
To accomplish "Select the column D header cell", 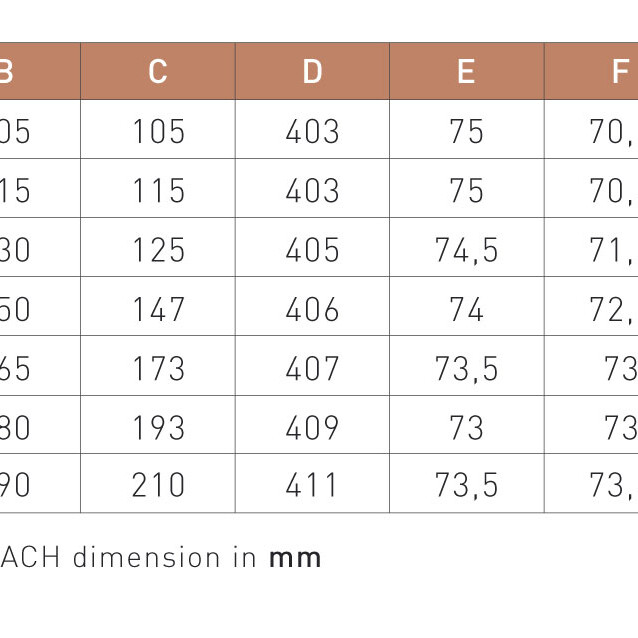I will [312, 71].
